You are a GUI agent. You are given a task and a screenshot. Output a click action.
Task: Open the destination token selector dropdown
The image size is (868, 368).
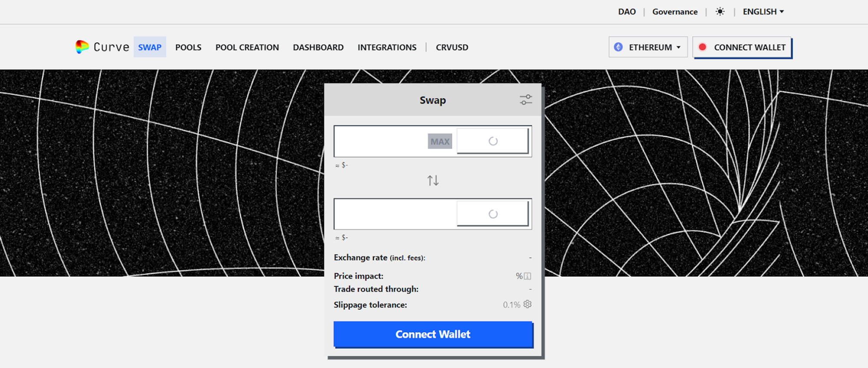[x=493, y=214]
